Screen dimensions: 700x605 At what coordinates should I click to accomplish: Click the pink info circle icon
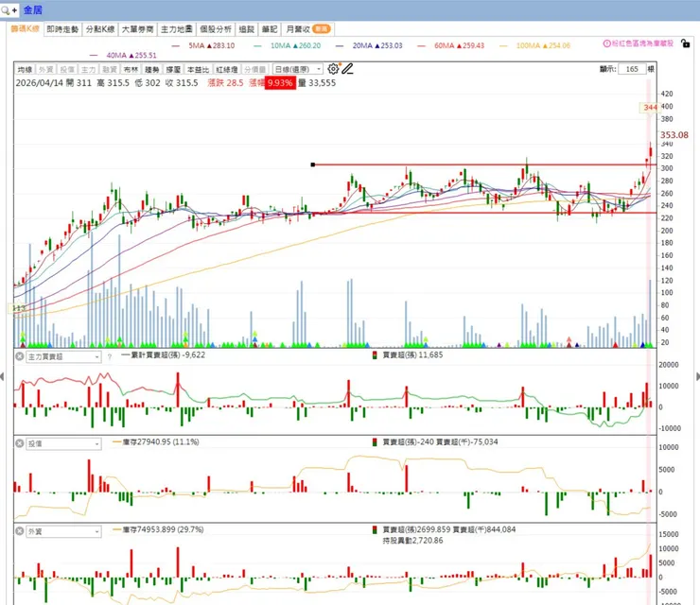click(606, 43)
